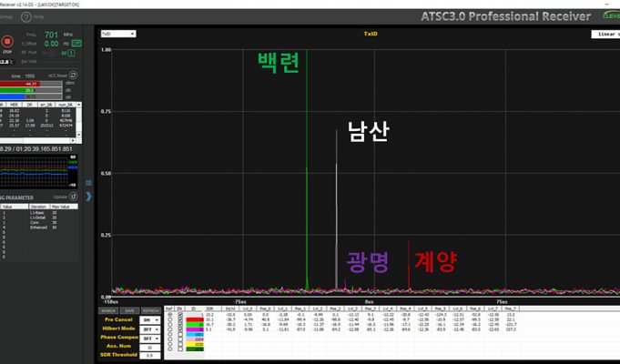Click the yellow ID color swatch
This screenshot has height=364, width=620.
pyautogui.click(x=195, y=344)
